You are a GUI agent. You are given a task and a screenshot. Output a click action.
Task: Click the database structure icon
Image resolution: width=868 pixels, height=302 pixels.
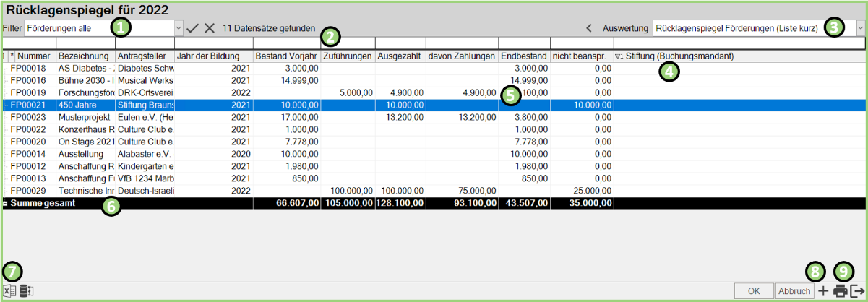pos(27,291)
